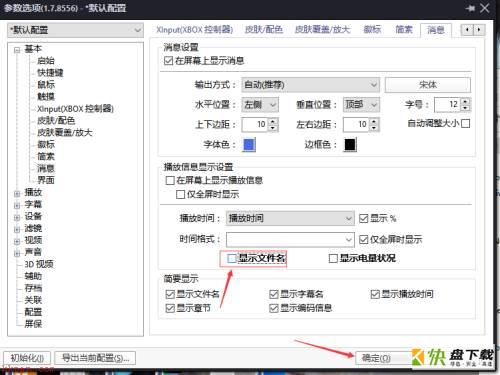Screen dimensions: 500x375
Task: Select 快捷键 in the settings tree
Action: tap(50, 73)
